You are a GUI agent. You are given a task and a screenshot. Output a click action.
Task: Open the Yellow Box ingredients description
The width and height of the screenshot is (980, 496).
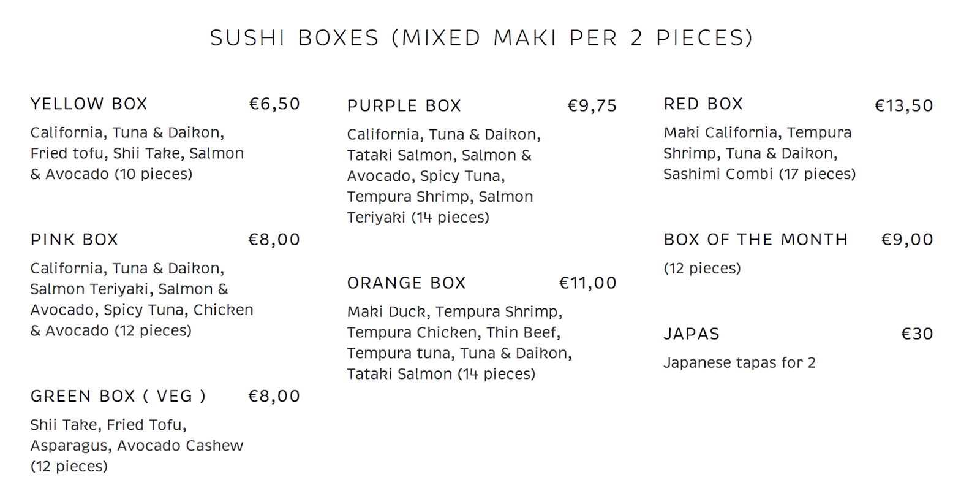pyautogui.click(x=137, y=153)
